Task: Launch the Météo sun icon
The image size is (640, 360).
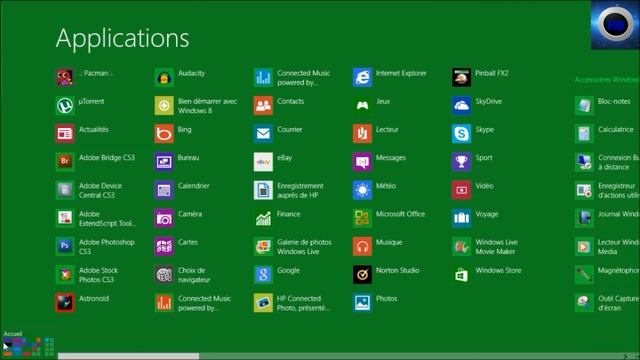Action: tap(362, 190)
